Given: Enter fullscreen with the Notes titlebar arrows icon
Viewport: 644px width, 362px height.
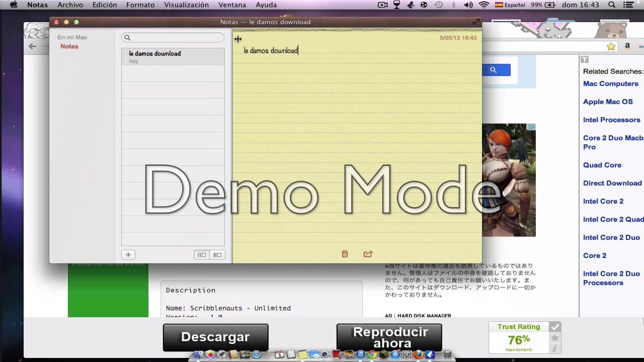Looking at the screenshot, I should [x=475, y=22].
